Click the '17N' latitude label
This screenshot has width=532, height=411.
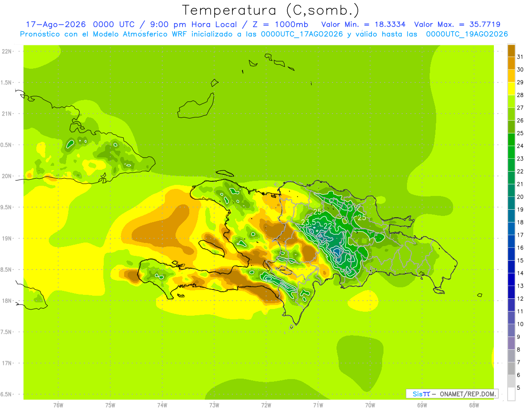7,364
